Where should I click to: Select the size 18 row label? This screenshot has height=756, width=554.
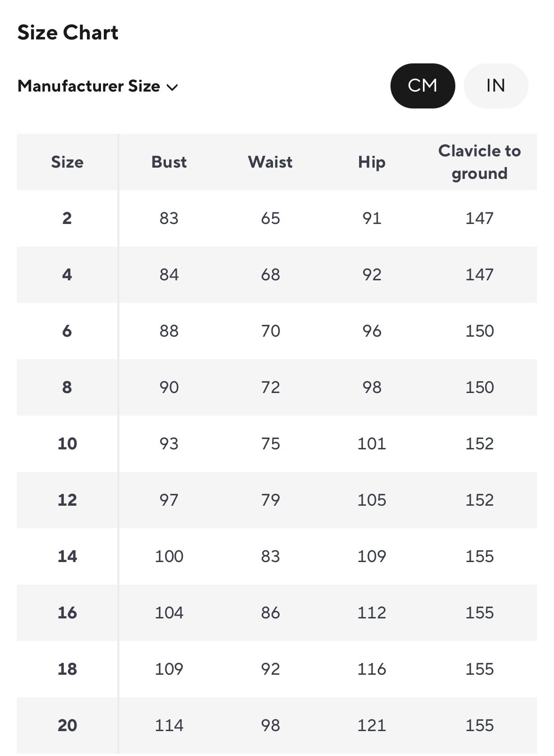tap(67, 669)
